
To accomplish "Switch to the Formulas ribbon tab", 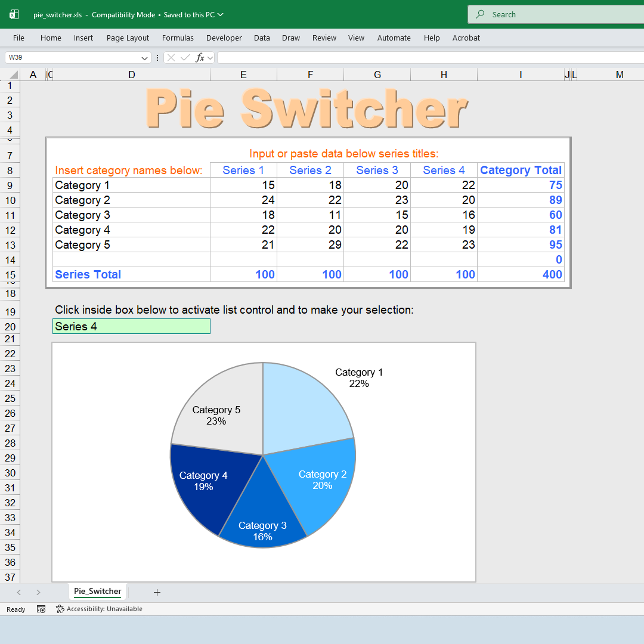I will tap(178, 38).
